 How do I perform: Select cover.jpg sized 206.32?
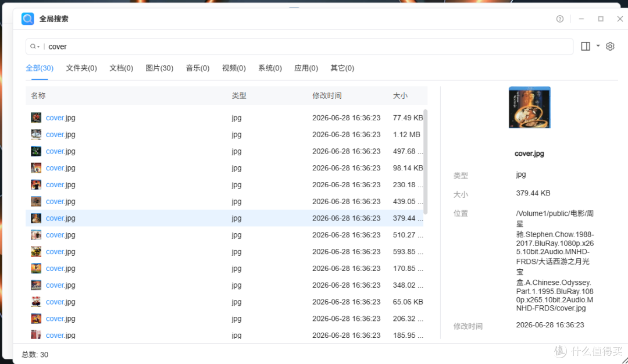tap(224, 319)
